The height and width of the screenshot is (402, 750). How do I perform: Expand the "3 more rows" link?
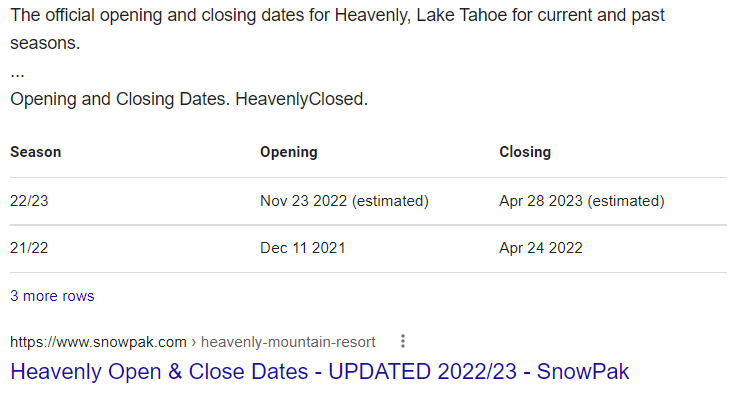(x=52, y=296)
